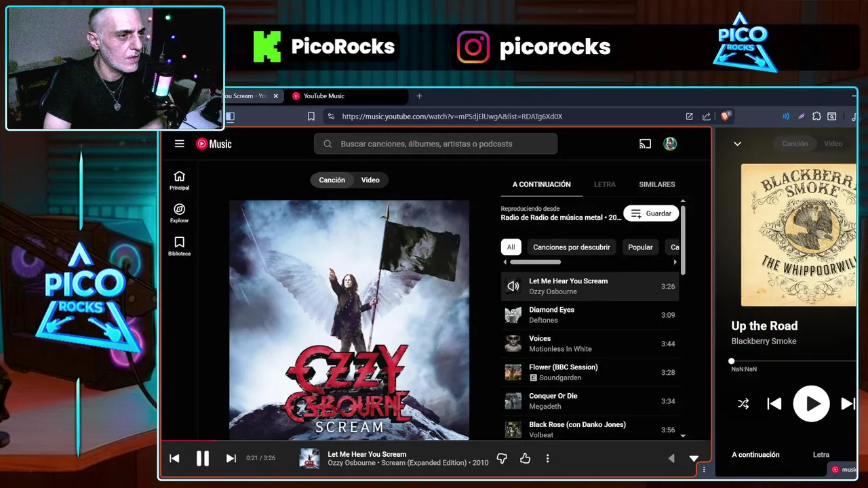Click the address bar URL
Screen dimensions: 868x488
tap(452, 117)
